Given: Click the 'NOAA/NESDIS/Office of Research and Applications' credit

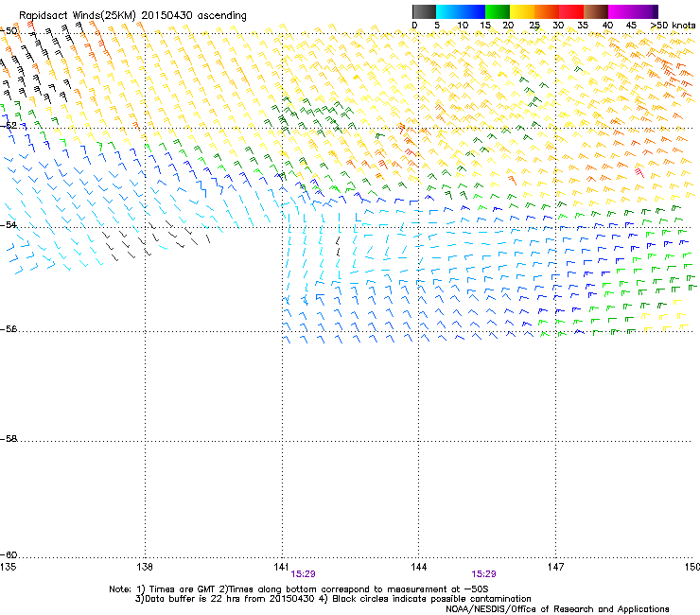Looking at the screenshot, I should [557, 609].
